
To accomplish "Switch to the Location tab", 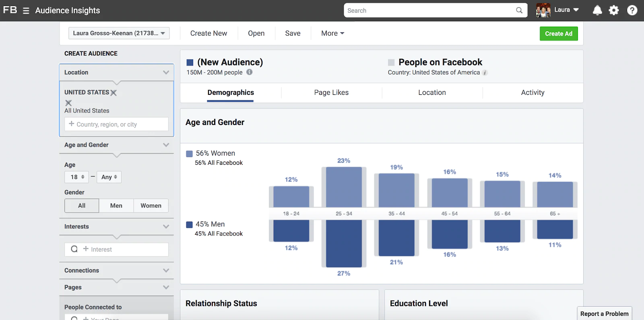I will (x=432, y=93).
